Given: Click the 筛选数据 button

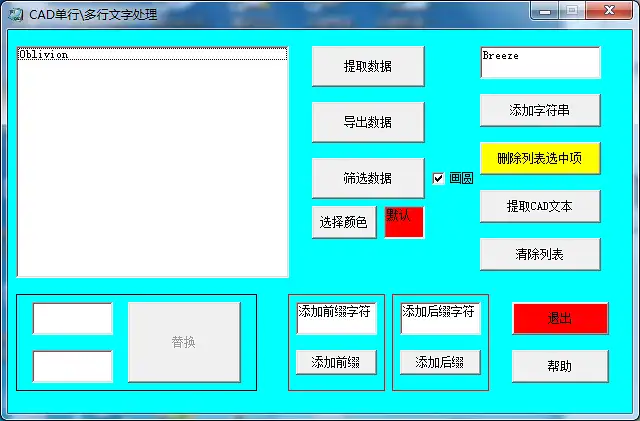Looking at the screenshot, I should coord(368,178).
